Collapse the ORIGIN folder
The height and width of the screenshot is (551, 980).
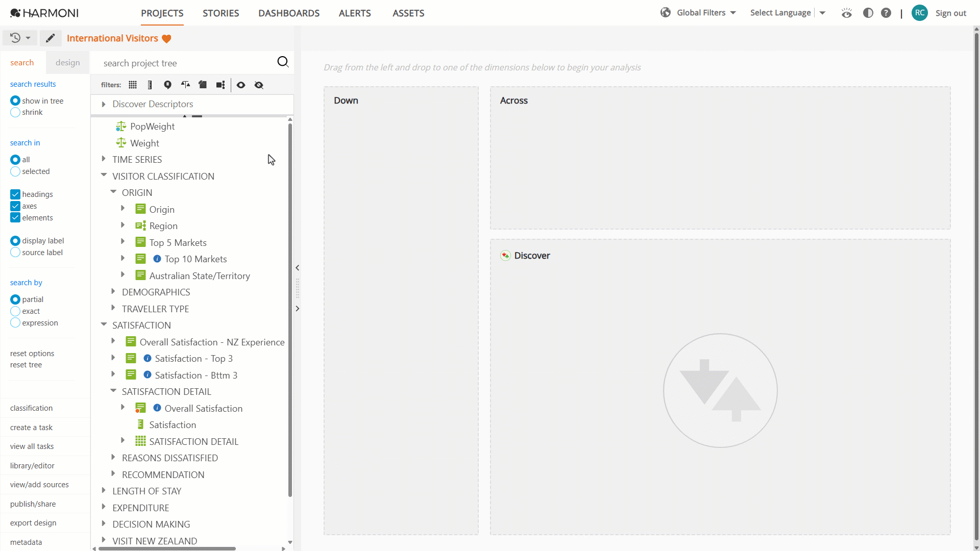click(x=113, y=192)
